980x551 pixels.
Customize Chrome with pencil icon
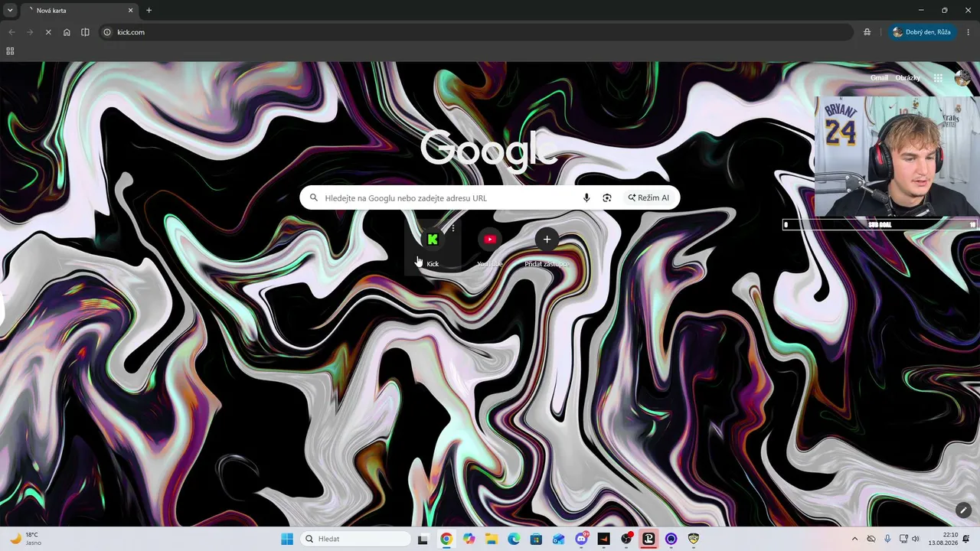(963, 510)
